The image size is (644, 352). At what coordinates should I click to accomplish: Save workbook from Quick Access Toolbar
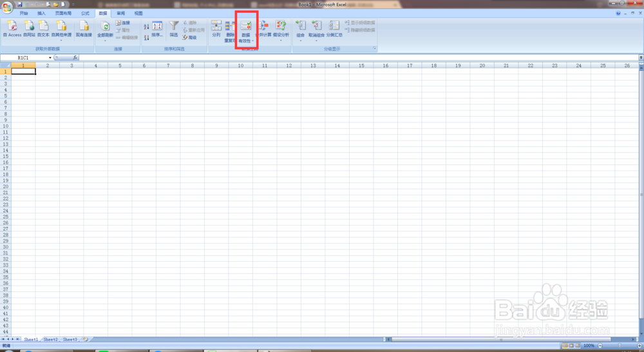(x=19, y=5)
